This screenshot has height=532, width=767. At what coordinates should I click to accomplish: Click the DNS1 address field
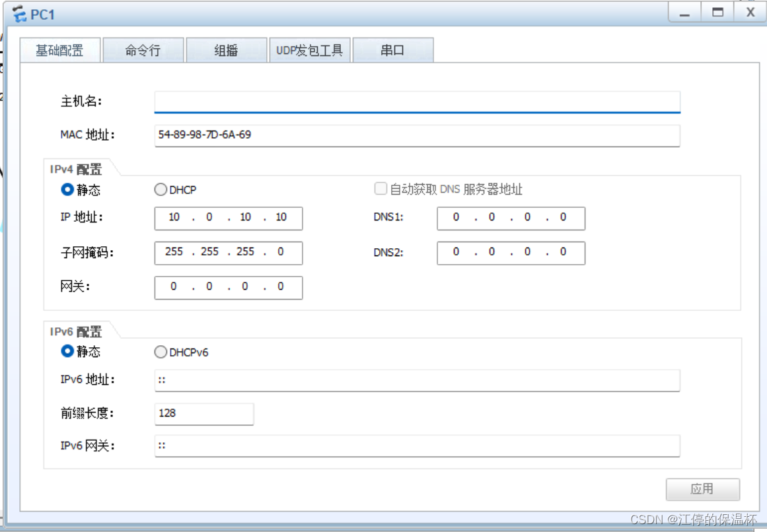(511, 218)
